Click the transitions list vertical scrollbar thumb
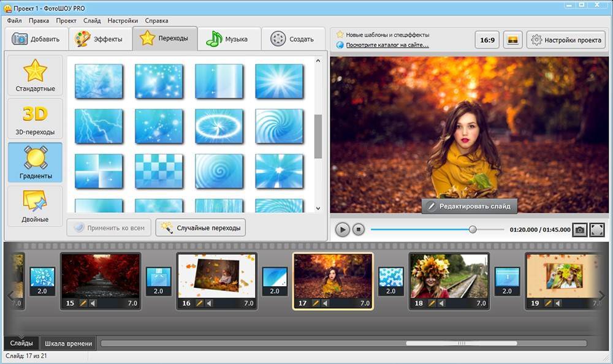 318,137
